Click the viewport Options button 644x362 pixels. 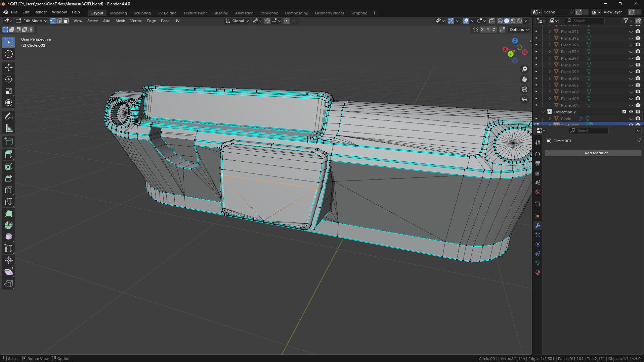click(519, 30)
